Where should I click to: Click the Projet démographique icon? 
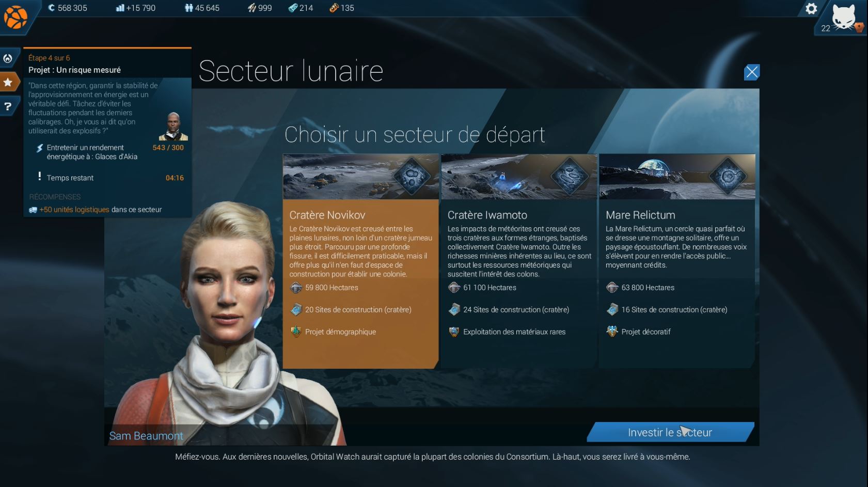296,332
